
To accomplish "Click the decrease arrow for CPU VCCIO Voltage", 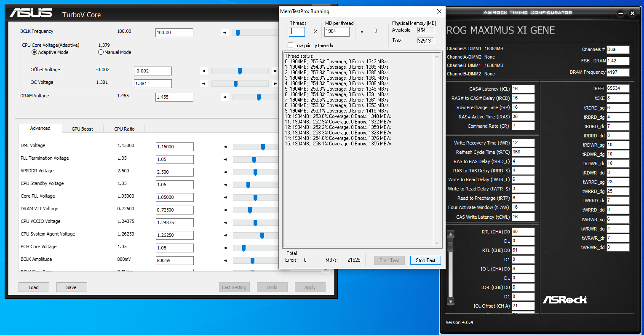I will coord(225,222).
